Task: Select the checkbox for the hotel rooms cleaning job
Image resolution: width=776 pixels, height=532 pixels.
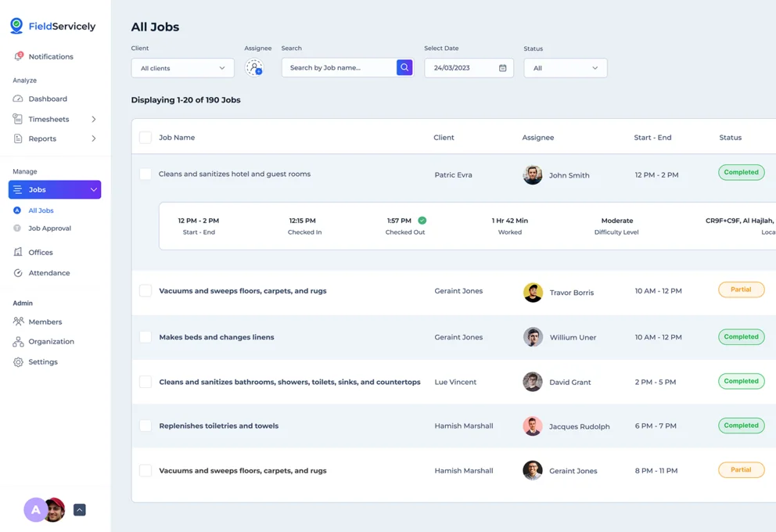Action: [145, 172]
